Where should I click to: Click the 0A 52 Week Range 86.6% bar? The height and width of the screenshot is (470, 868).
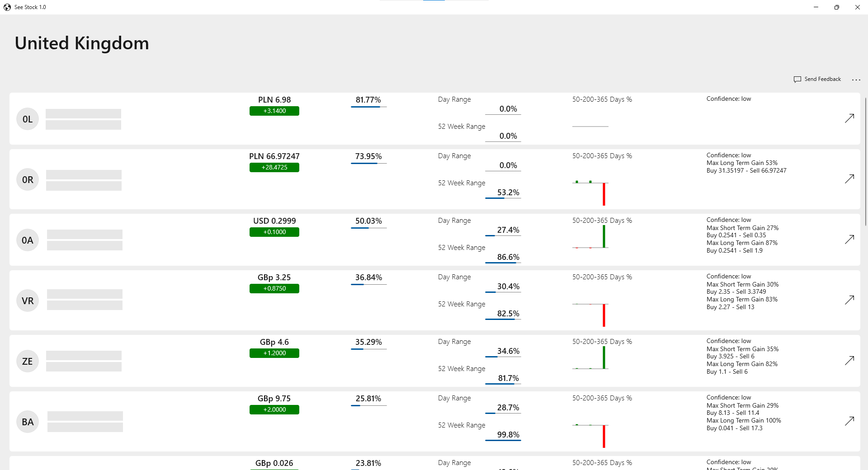tap(503, 263)
